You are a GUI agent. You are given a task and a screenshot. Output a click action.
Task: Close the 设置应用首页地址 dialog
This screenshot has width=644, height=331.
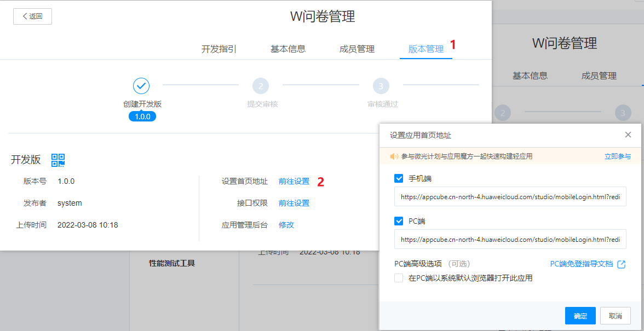click(x=628, y=134)
